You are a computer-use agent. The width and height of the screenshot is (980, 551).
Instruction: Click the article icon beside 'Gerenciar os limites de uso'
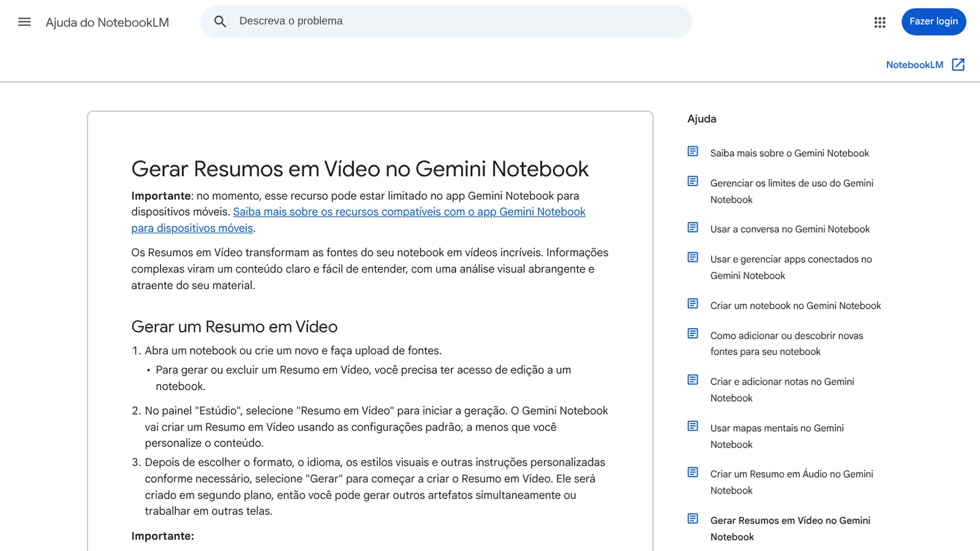click(x=693, y=181)
